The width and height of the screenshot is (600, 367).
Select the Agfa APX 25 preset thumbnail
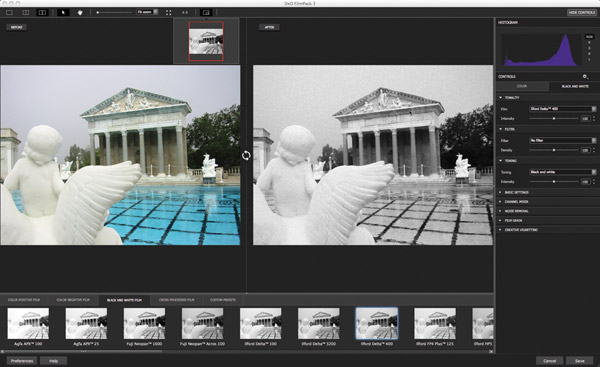(86, 324)
